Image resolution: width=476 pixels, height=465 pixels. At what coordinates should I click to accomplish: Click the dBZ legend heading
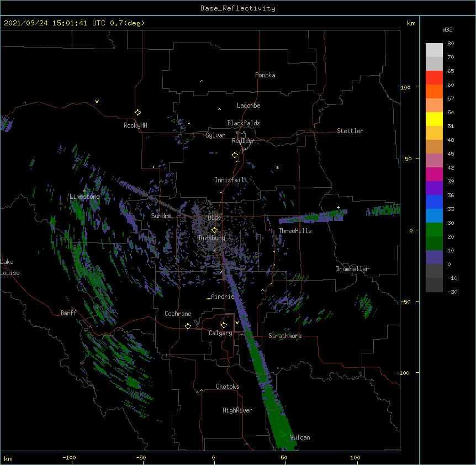(x=447, y=29)
